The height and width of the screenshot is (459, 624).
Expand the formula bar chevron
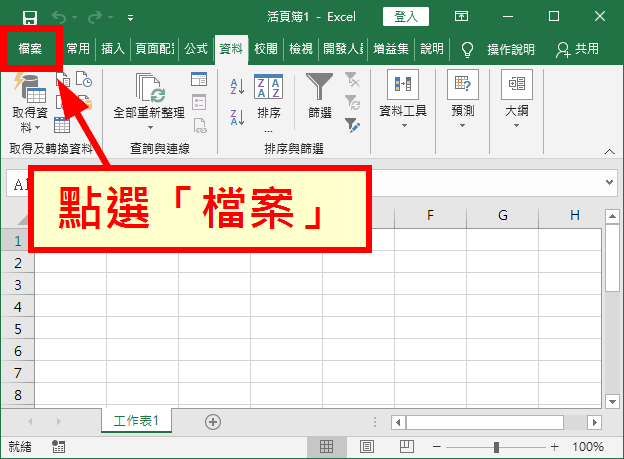609,182
